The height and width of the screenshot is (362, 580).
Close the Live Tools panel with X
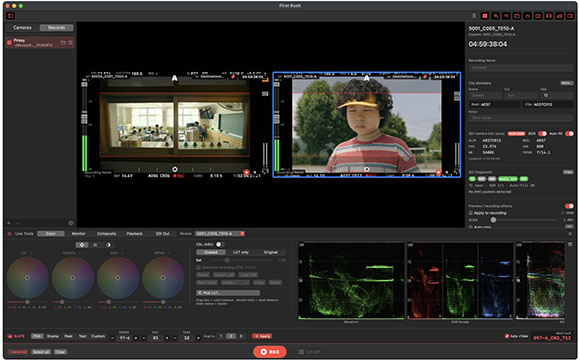(570, 234)
